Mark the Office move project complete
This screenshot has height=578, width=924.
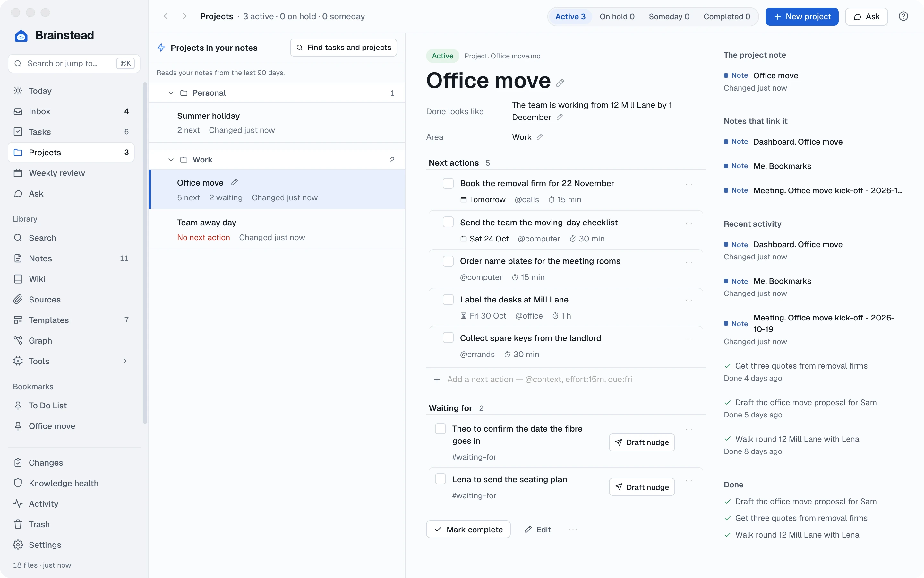coord(468,530)
